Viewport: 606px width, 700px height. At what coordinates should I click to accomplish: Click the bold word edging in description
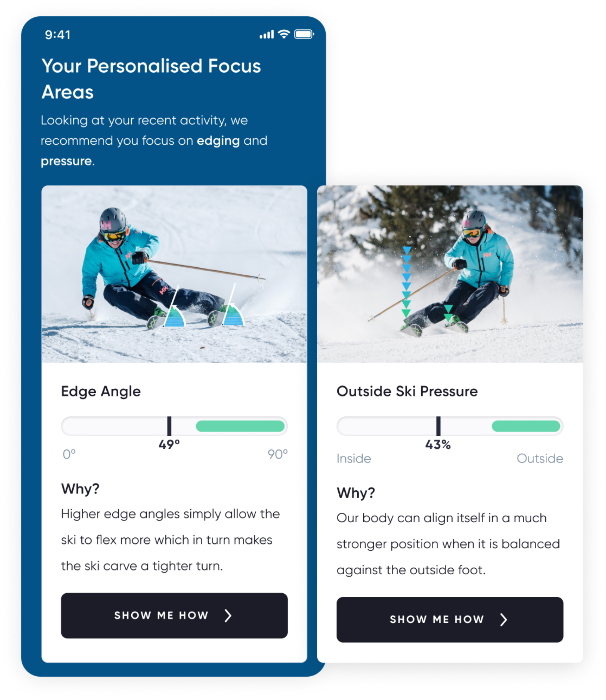(x=218, y=141)
